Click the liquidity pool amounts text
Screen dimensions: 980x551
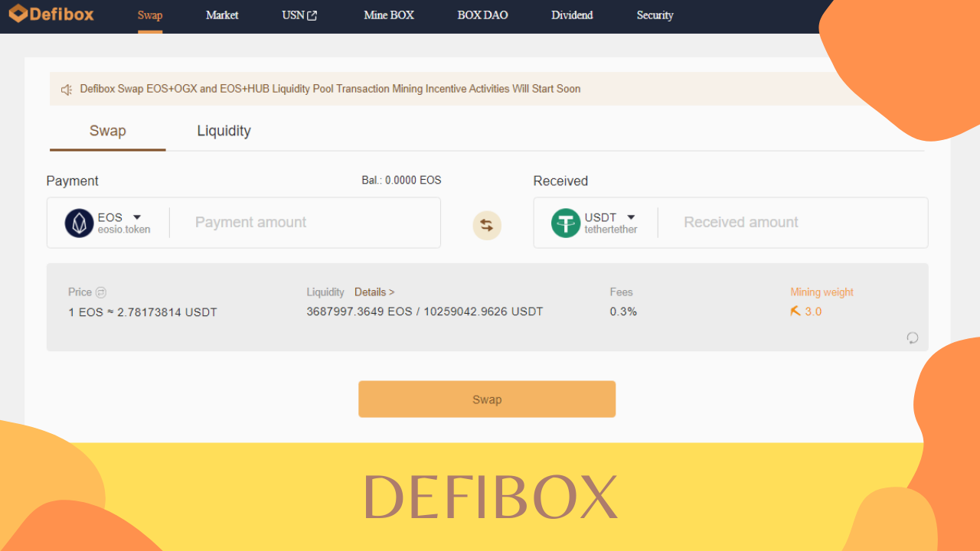click(x=425, y=311)
